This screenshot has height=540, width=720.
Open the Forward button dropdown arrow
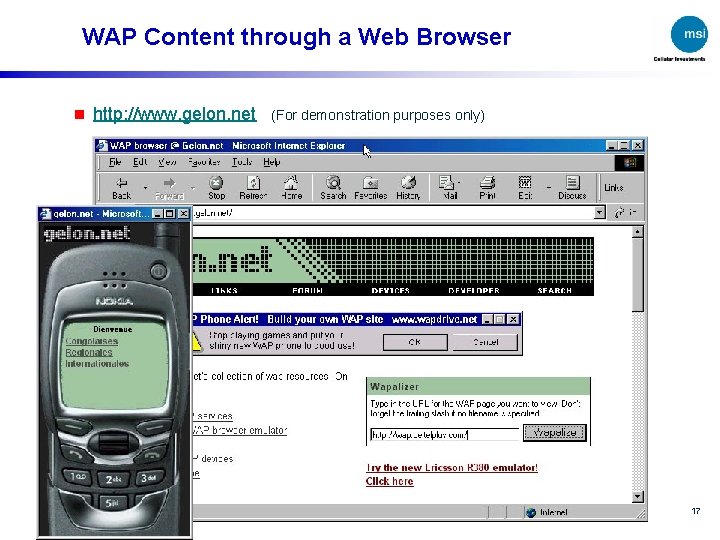(193, 188)
